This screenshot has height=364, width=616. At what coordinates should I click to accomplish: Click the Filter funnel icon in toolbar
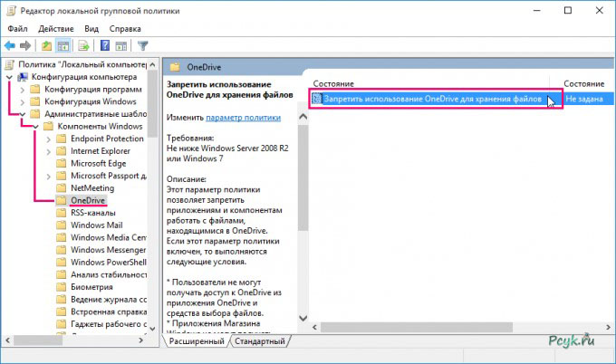(x=142, y=44)
